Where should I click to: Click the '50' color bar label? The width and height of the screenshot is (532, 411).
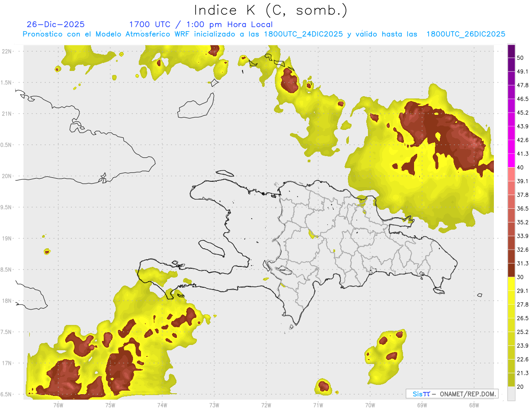(520, 58)
